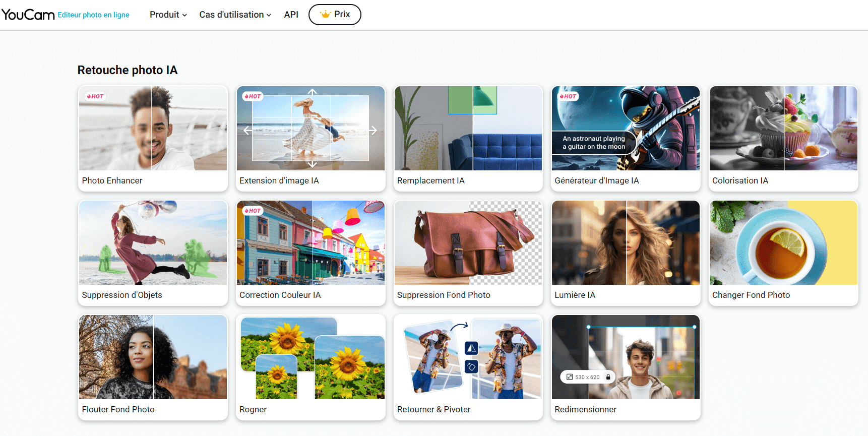The image size is (868, 436).
Task: Click the rotate icon on Retourner & Pivoter card
Action: (471, 366)
